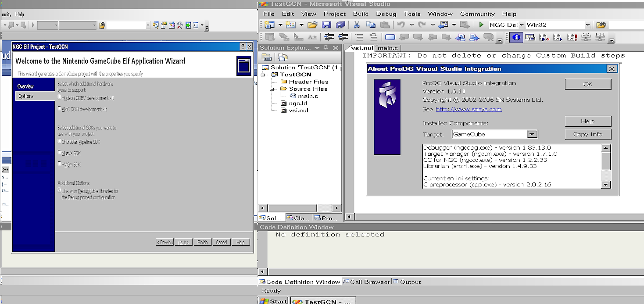Open the Project menu
Screen dimensions: 644x304
point(335,14)
